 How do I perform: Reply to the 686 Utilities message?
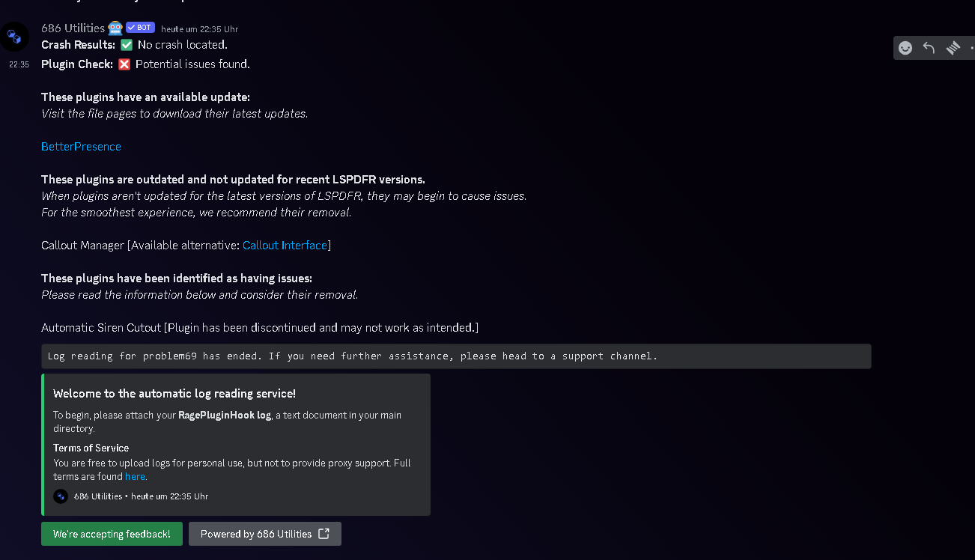tap(929, 48)
